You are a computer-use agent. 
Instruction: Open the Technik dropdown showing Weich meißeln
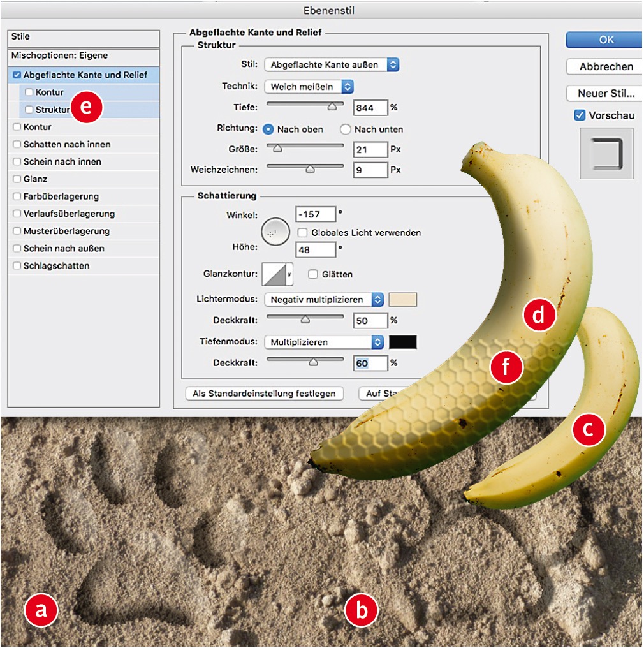(309, 86)
